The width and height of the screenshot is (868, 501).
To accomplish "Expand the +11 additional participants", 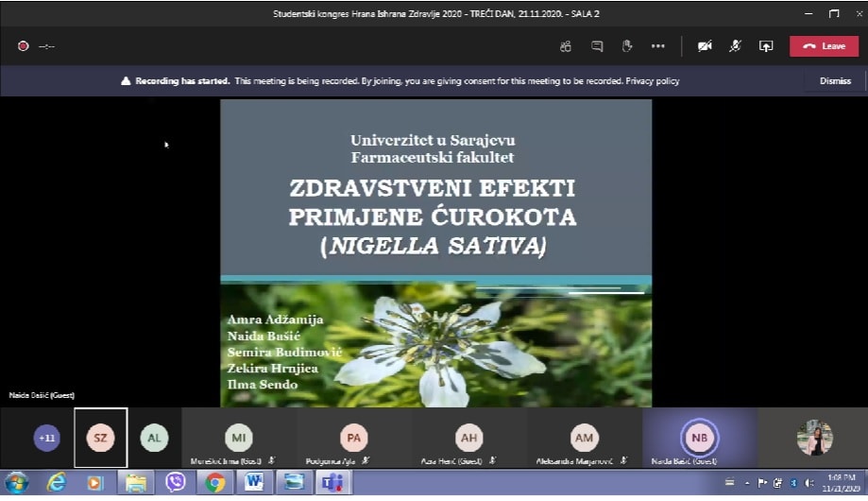I will [x=46, y=438].
